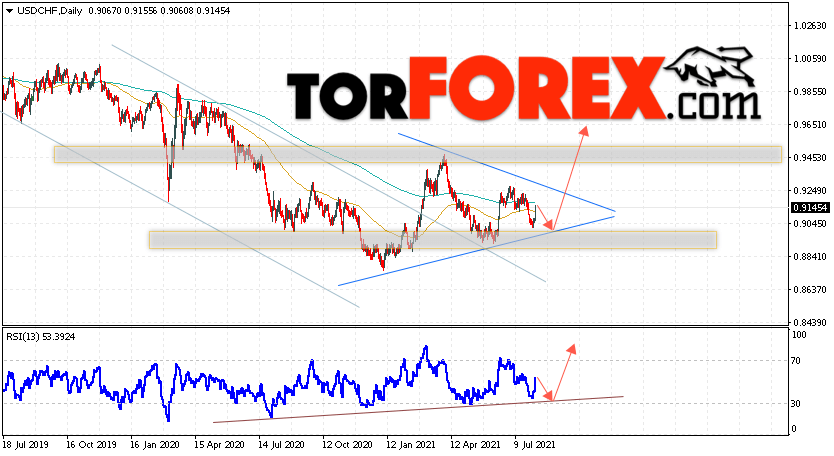Click price level 0.90450 on the scale
Viewport: 834px width, 456px height.
[810, 223]
